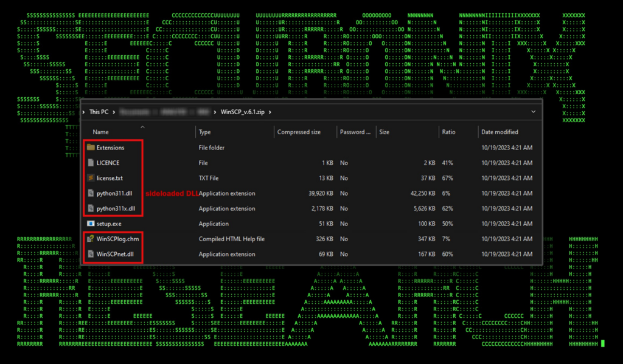Click the python311x.dll file icon
Viewport: 623px width, 364px height.
(91, 208)
